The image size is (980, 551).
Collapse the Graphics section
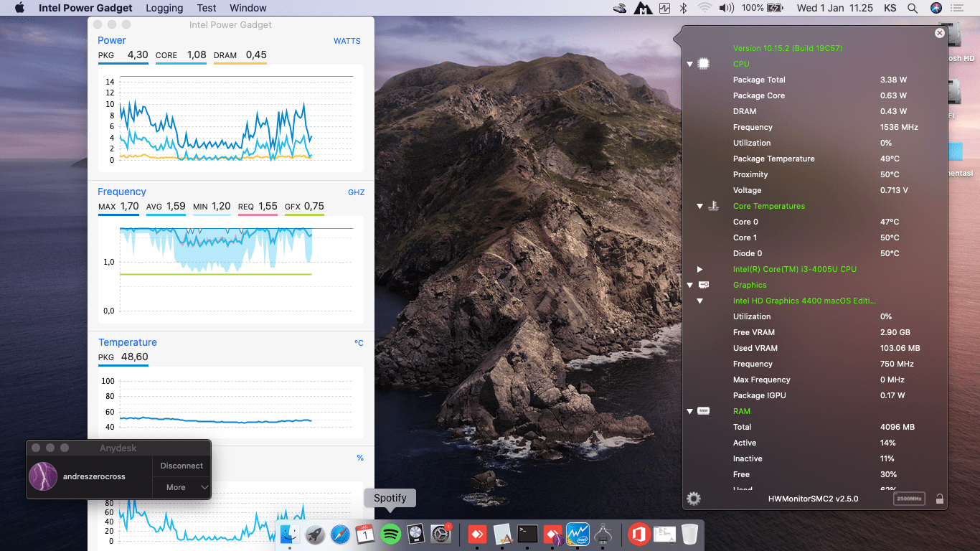pos(689,285)
